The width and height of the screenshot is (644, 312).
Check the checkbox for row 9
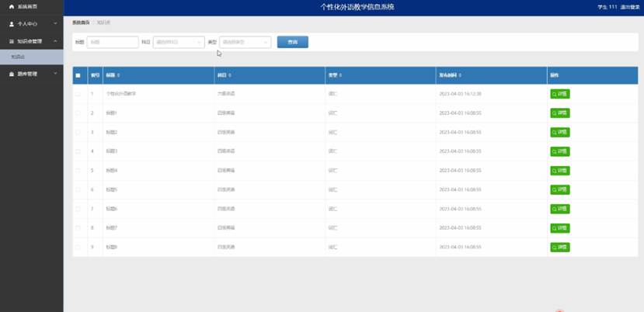pos(78,247)
